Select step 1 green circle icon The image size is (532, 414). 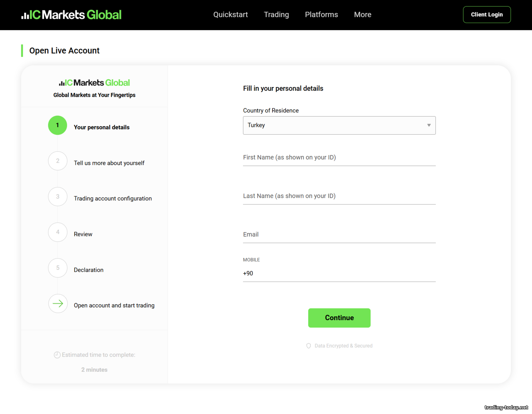[x=57, y=125]
